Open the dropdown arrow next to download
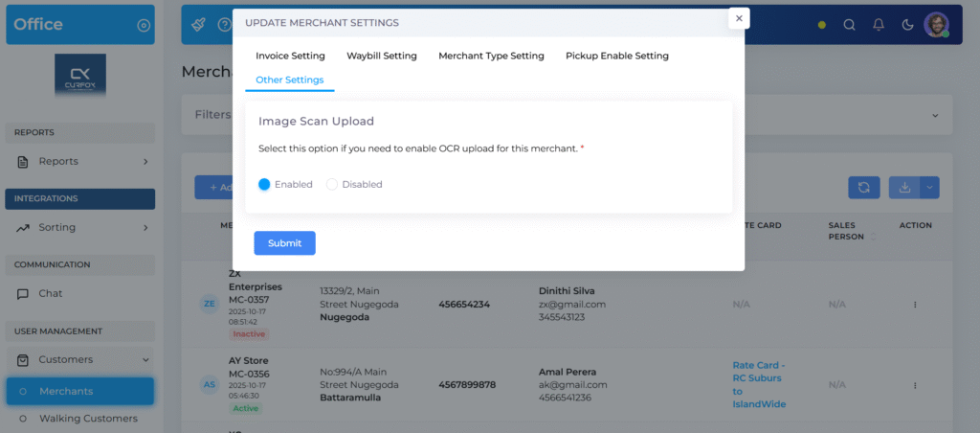980x433 pixels. pos(929,188)
